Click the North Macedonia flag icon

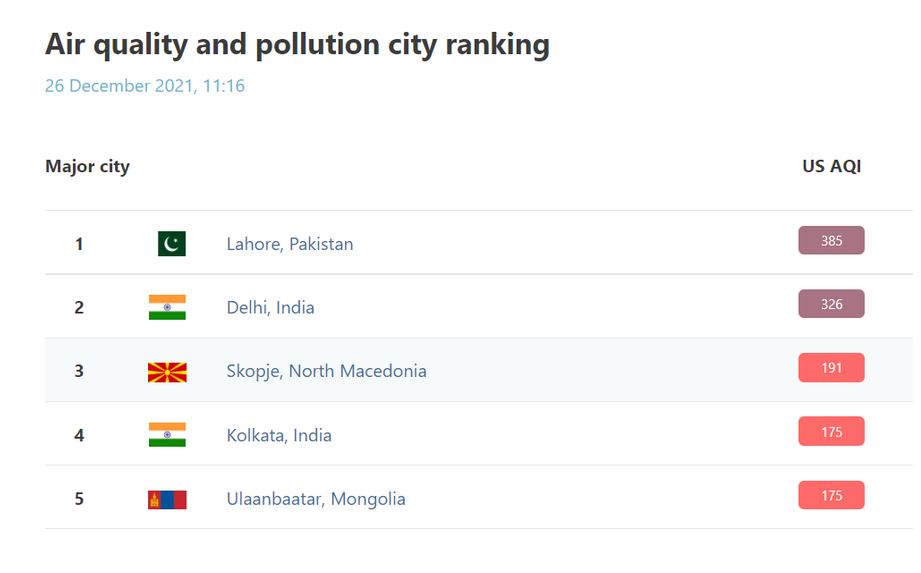tap(167, 371)
